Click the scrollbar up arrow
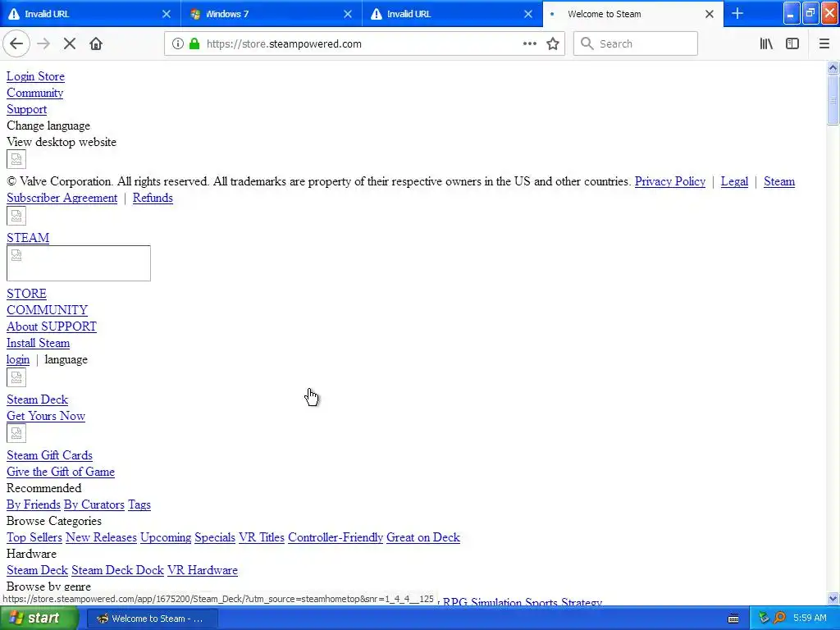The height and width of the screenshot is (630, 840). tap(833, 67)
